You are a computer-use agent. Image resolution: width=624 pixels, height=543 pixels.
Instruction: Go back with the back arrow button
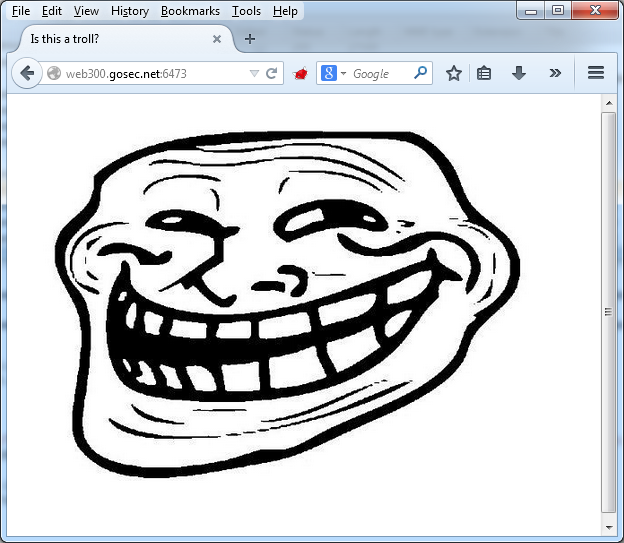27,73
